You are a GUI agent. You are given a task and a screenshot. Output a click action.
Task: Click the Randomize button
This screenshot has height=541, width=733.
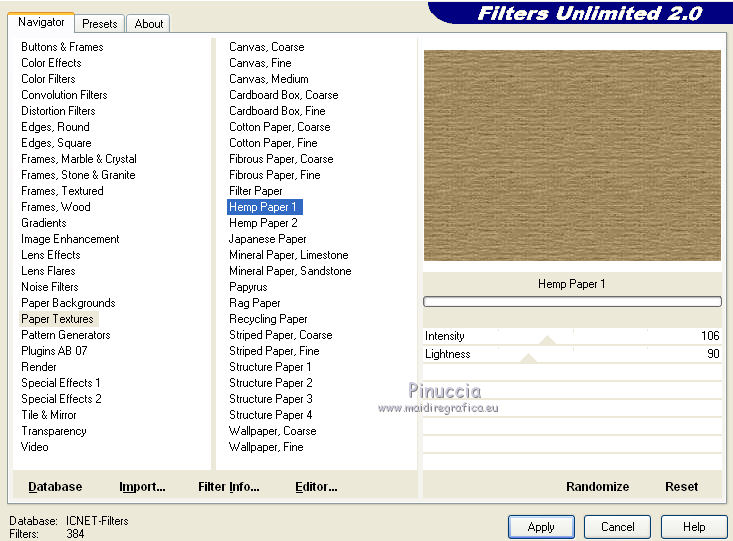point(597,487)
